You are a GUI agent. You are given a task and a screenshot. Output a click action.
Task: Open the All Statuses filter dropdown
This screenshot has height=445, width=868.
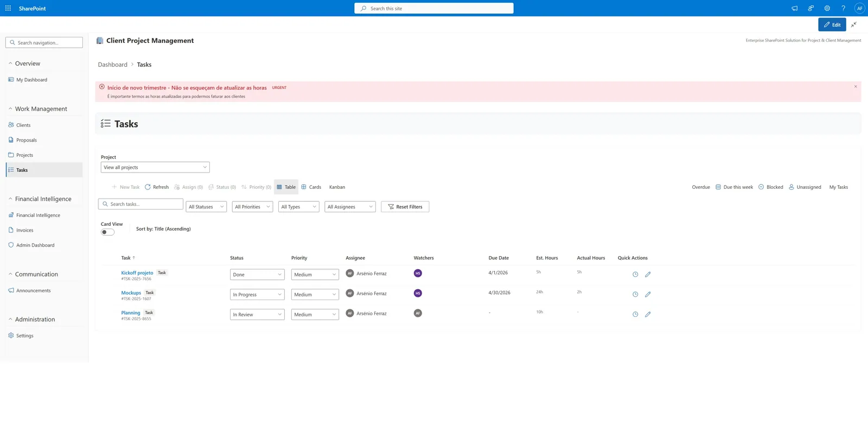(206, 207)
